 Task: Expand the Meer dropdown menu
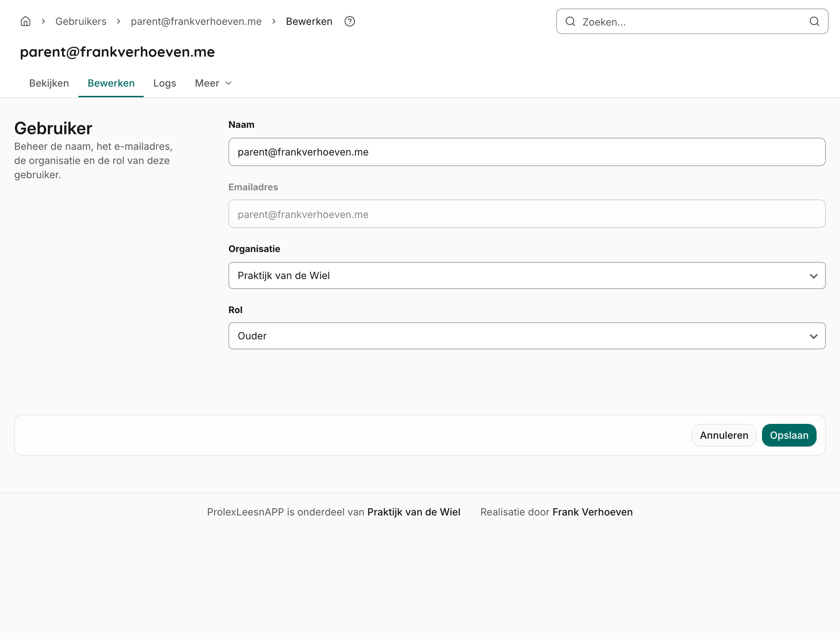[213, 83]
